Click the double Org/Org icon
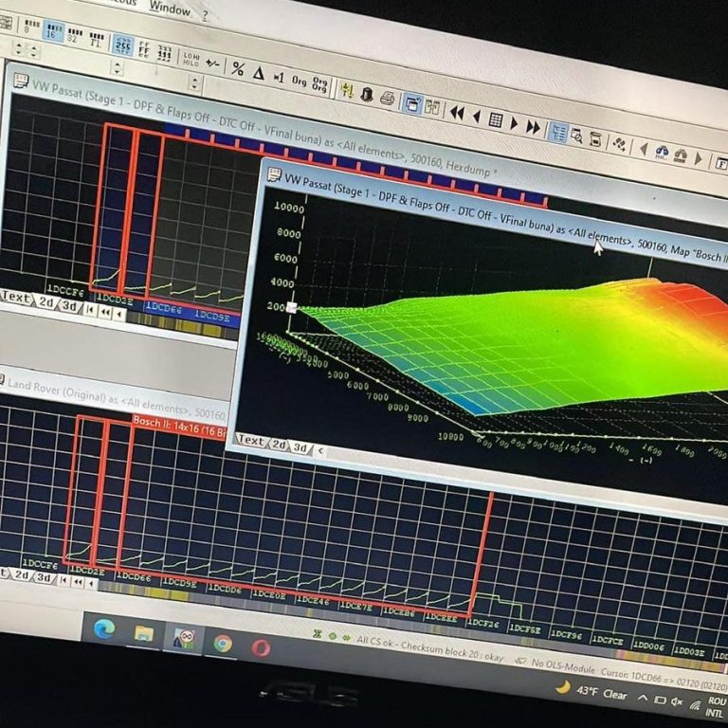The image size is (728, 728). pyautogui.click(x=319, y=84)
